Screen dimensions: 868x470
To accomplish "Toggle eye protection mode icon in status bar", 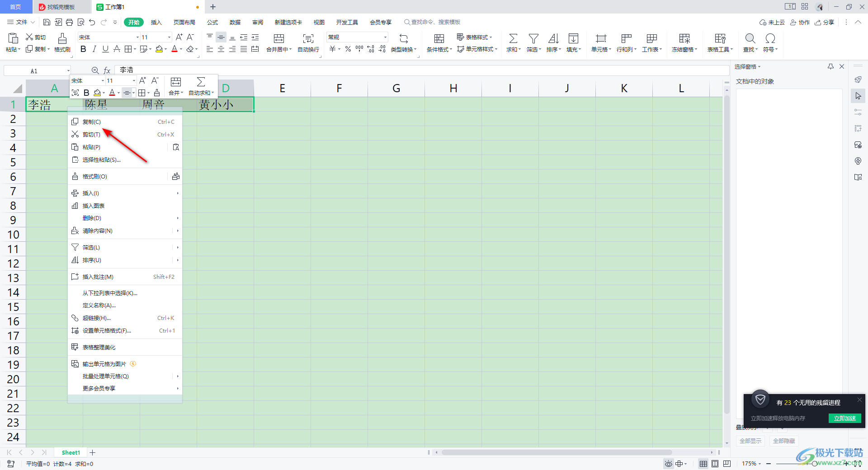I will [668, 464].
